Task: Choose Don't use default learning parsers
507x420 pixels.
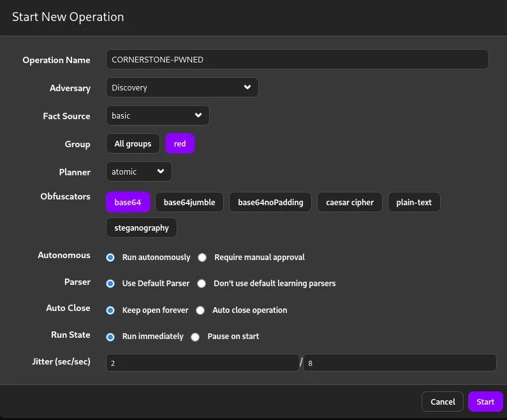Action: tap(202, 284)
